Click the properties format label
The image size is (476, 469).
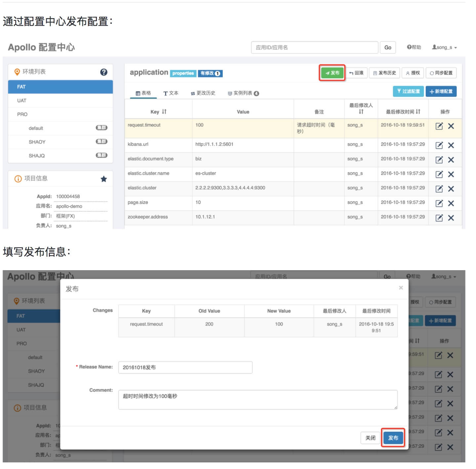pyautogui.click(x=183, y=73)
